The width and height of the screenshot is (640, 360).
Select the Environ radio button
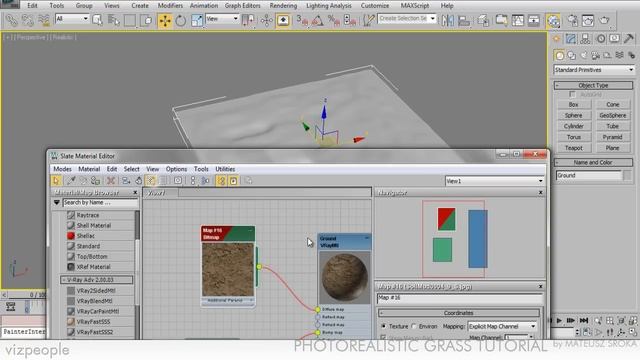point(414,326)
